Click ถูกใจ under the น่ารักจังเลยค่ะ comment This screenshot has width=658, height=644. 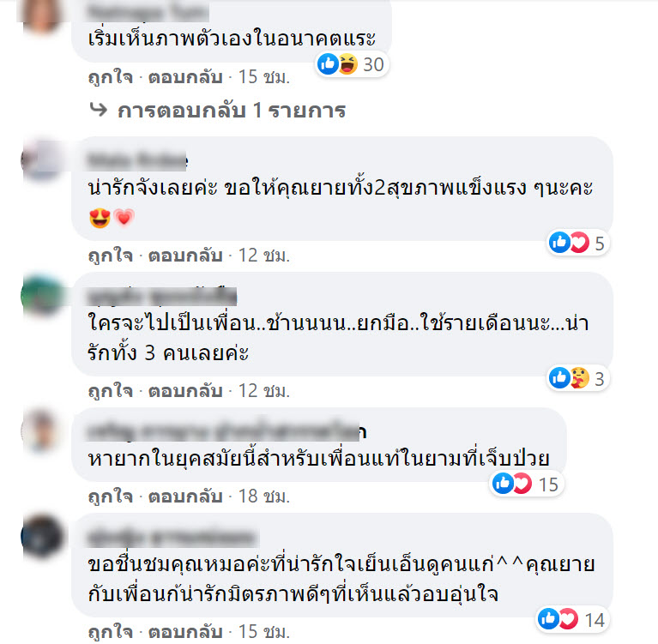point(111,256)
